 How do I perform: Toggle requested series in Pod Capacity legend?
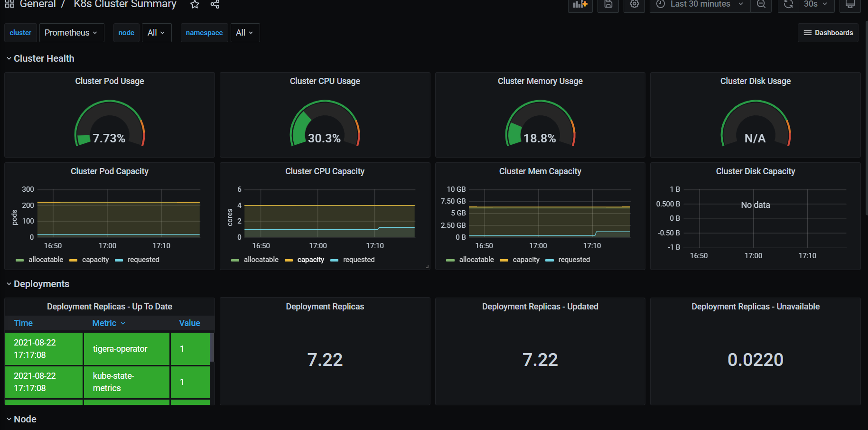click(x=143, y=260)
